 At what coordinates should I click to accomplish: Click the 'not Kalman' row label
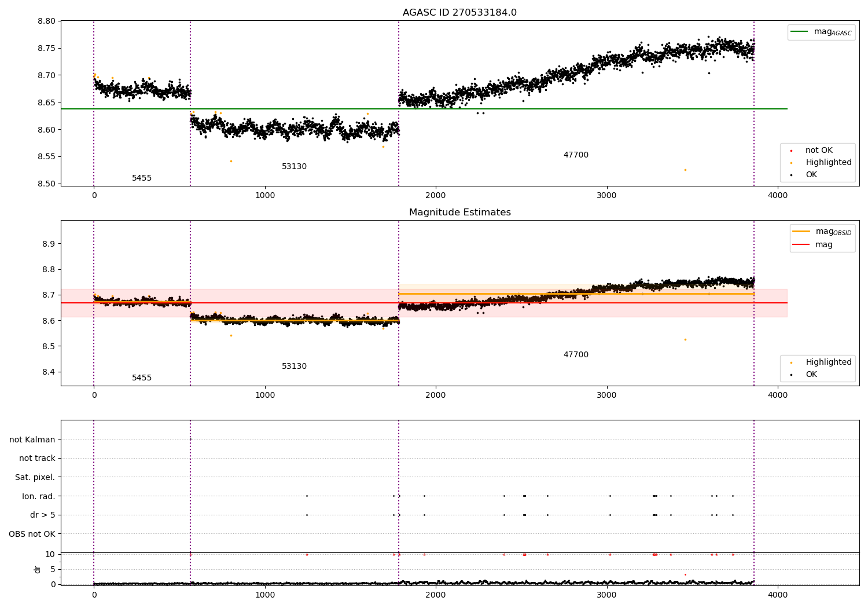tap(32, 440)
